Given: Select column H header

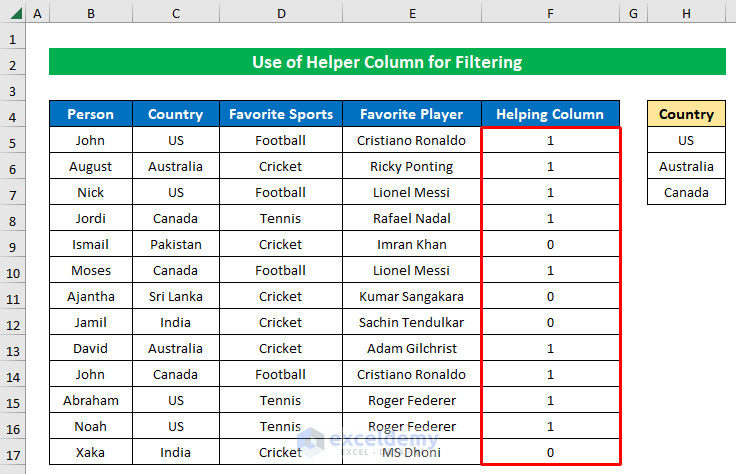Looking at the screenshot, I should [x=686, y=13].
